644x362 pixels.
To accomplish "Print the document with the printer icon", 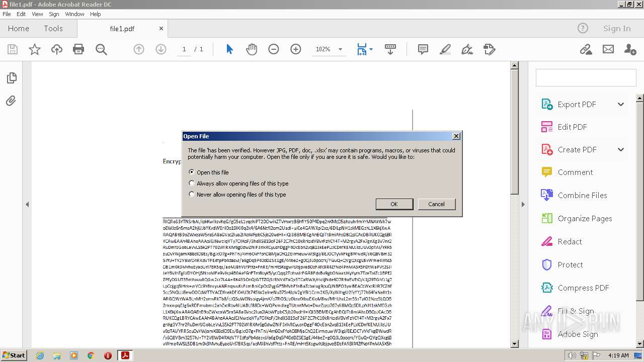I will pyautogui.click(x=78, y=49).
